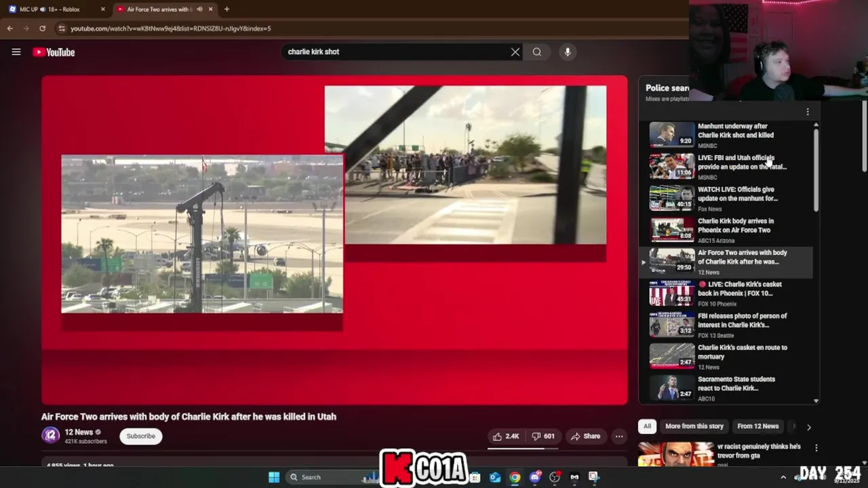Image resolution: width=868 pixels, height=488 pixels.
Task: Click the magnifier search button
Action: [x=537, y=52]
